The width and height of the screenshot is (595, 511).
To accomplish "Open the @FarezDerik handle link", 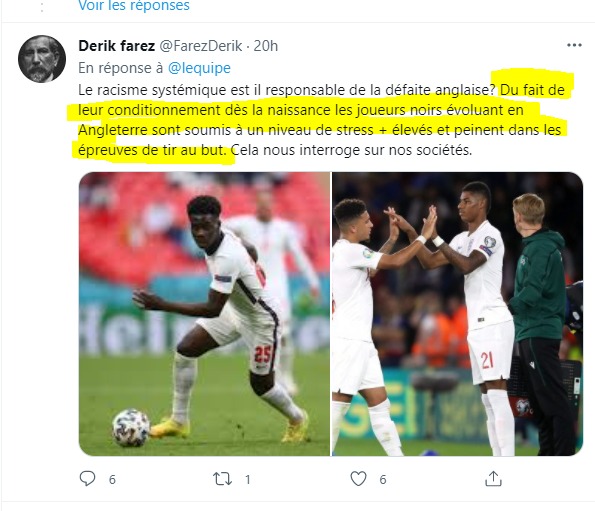I will 200,46.
